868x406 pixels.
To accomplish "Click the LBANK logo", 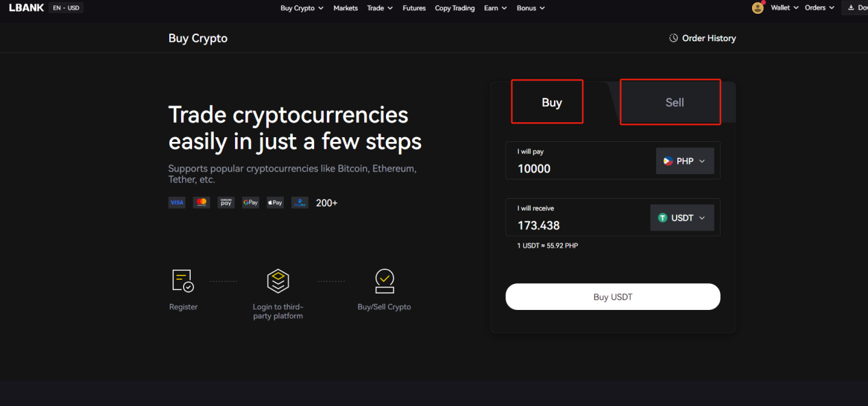I will (x=26, y=8).
